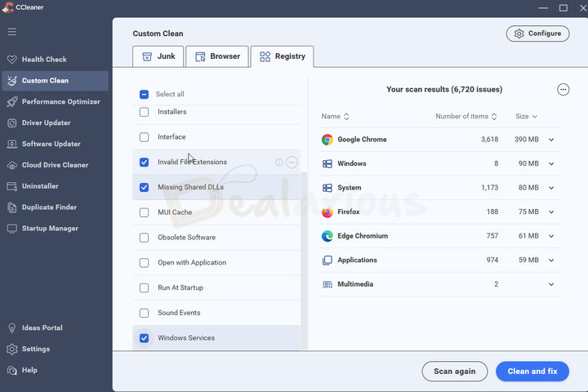The height and width of the screenshot is (392, 588).
Task: Click the Driver Updater icon
Action: (x=12, y=122)
